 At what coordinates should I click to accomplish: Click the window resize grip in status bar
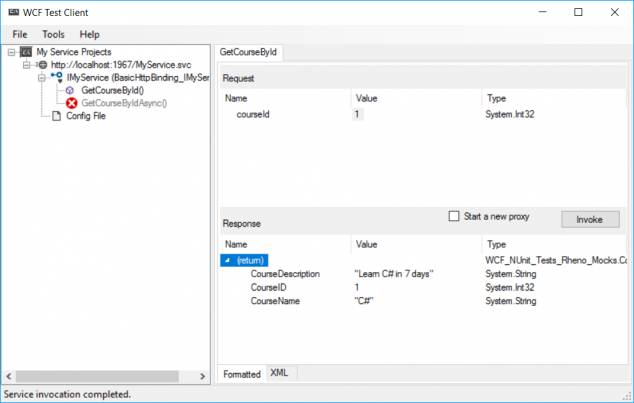point(627,396)
